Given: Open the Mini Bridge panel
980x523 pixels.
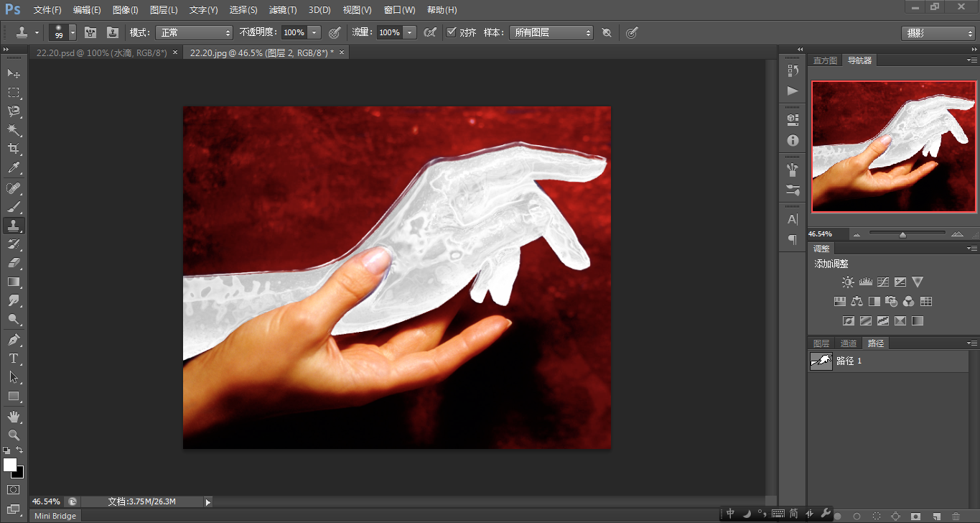Looking at the screenshot, I should pos(55,515).
